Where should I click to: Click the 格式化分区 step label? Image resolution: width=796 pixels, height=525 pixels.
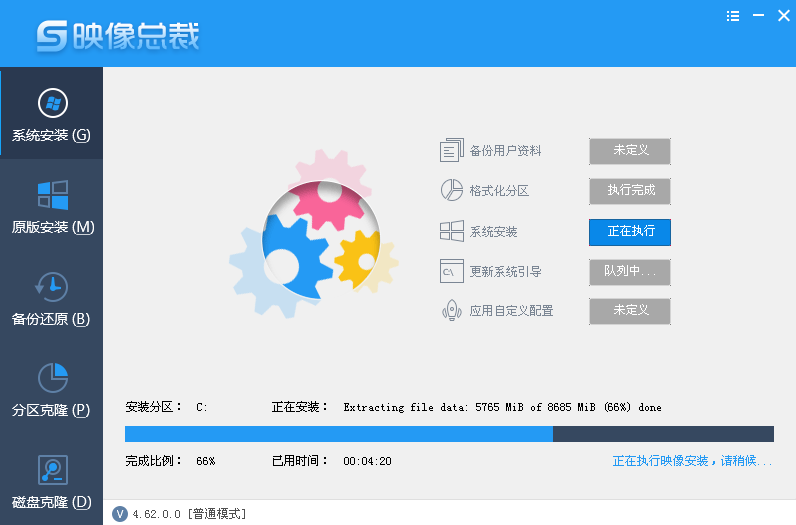click(x=499, y=191)
